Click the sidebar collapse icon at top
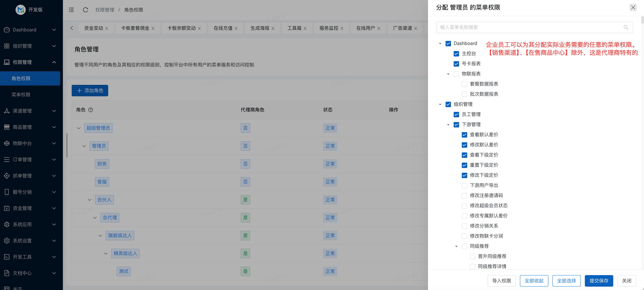This screenshot has width=644, height=290. [71, 10]
